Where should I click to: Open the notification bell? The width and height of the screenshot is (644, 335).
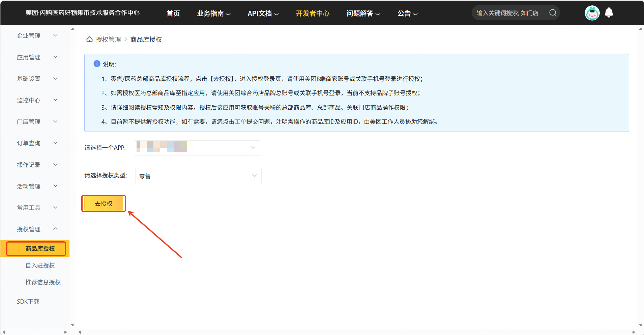[609, 13]
